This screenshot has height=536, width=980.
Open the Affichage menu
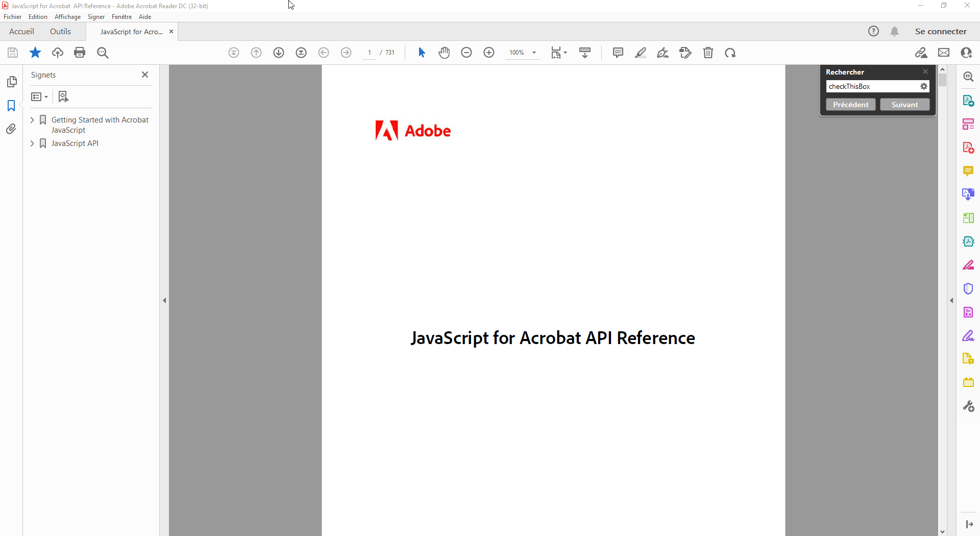point(68,17)
